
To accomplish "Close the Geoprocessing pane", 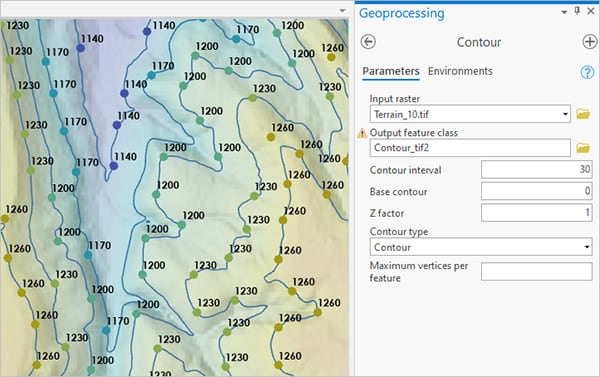I will tap(591, 11).
